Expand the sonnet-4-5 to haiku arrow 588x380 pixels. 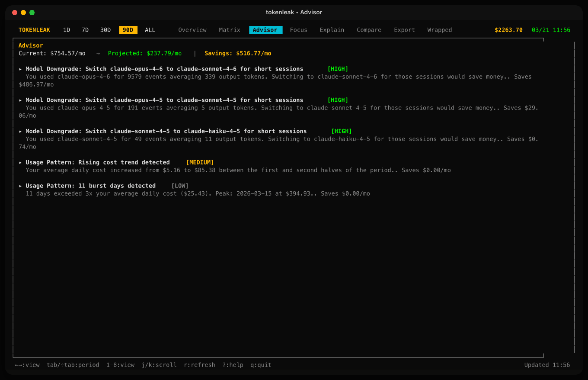click(x=20, y=131)
